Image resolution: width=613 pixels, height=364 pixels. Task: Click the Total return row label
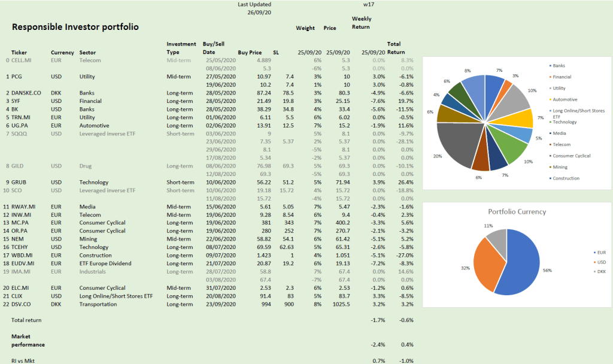tap(26, 320)
